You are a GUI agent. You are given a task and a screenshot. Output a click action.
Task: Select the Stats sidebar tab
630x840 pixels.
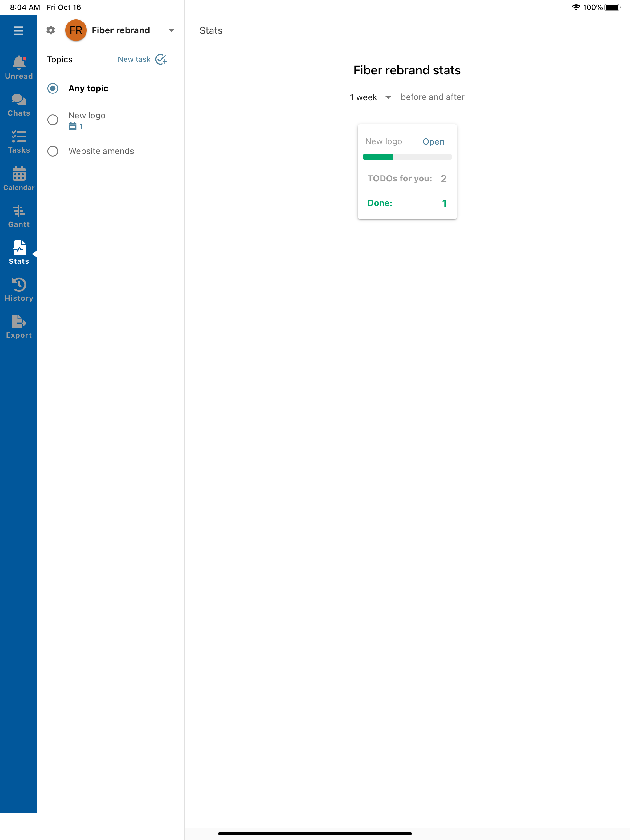pos(19,252)
